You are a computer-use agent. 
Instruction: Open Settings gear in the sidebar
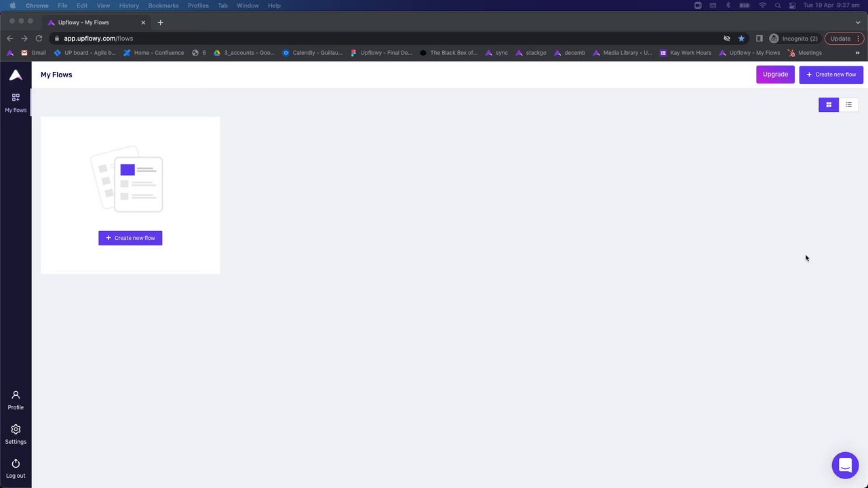[16, 434]
